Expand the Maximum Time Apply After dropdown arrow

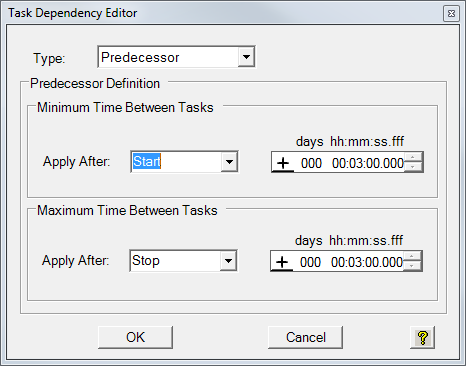(x=228, y=260)
